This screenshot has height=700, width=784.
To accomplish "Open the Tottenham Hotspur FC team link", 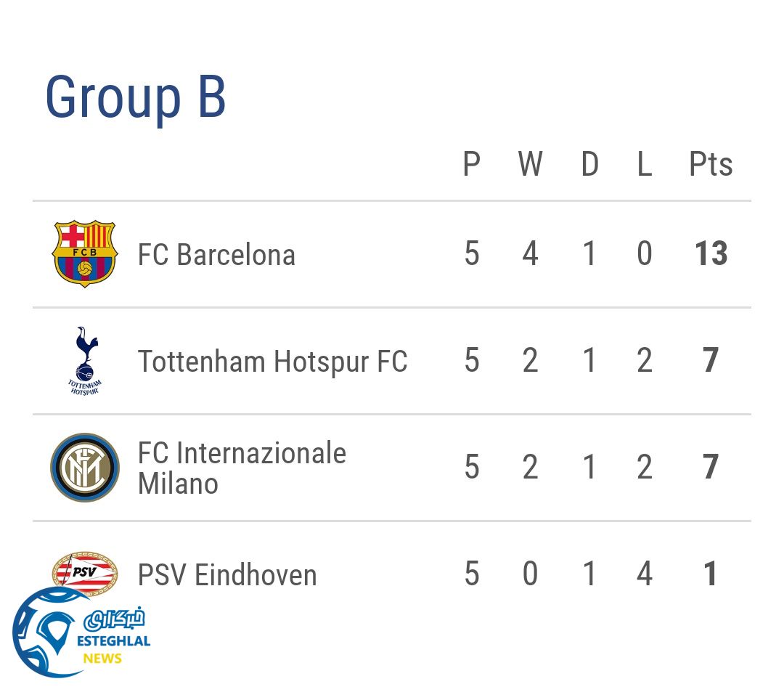I will pos(272,361).
